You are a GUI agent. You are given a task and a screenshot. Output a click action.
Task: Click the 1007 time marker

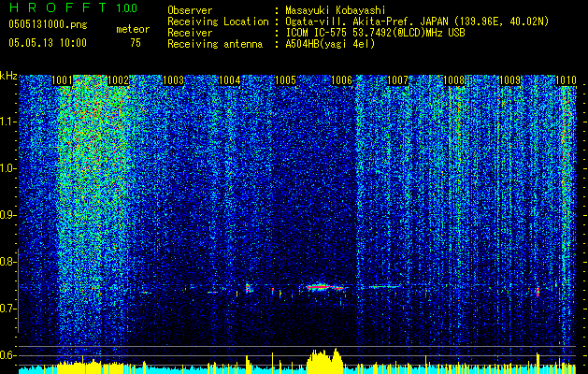397,80
